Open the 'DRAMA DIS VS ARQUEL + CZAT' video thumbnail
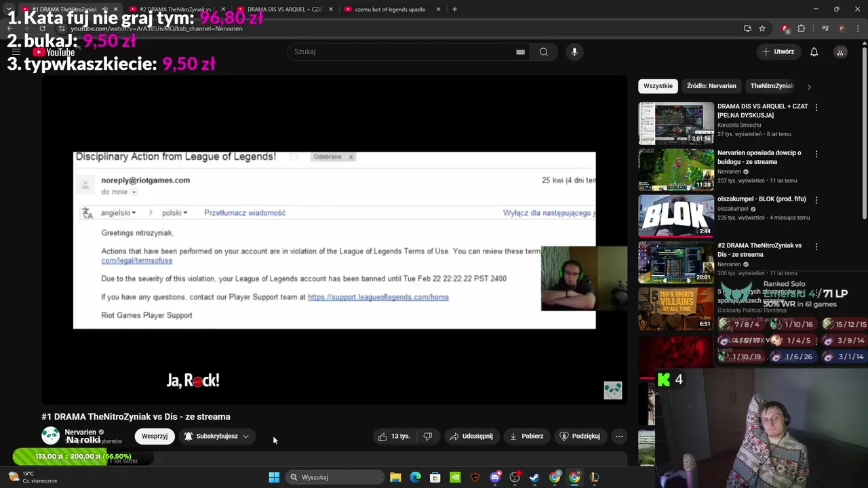The width and height of the screenshot is (868, 488). (x=676, y=123)
